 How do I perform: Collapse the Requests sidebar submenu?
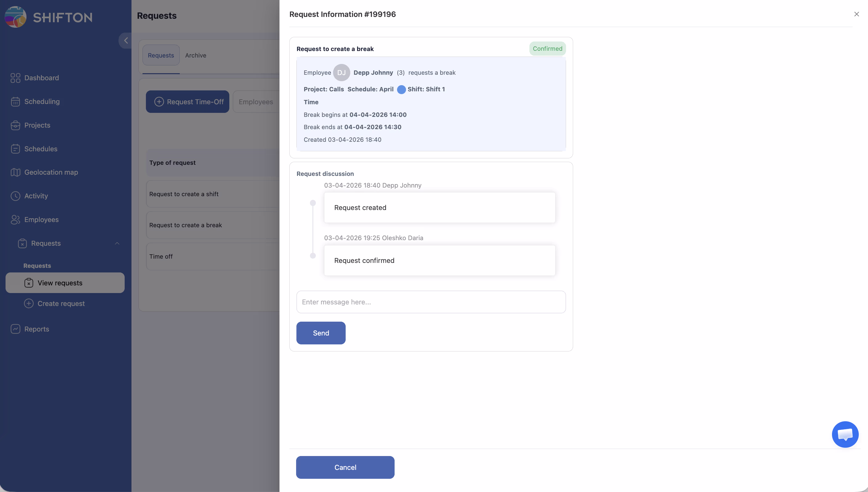117,243
